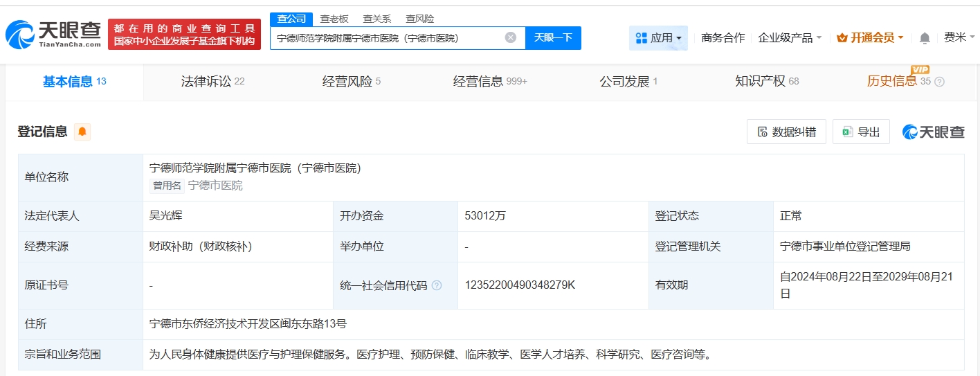The height and width of the screenshot is (376, 980).
Task: Open the 应用 dropdown menu
Action: coord(658,38)
